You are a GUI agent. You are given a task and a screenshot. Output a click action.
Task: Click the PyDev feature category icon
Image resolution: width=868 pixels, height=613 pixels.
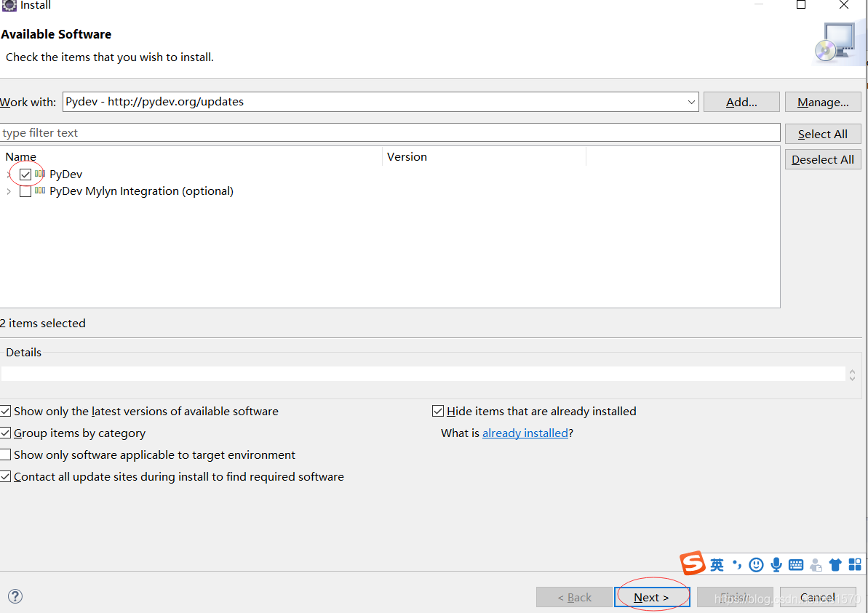coord(40,174)
